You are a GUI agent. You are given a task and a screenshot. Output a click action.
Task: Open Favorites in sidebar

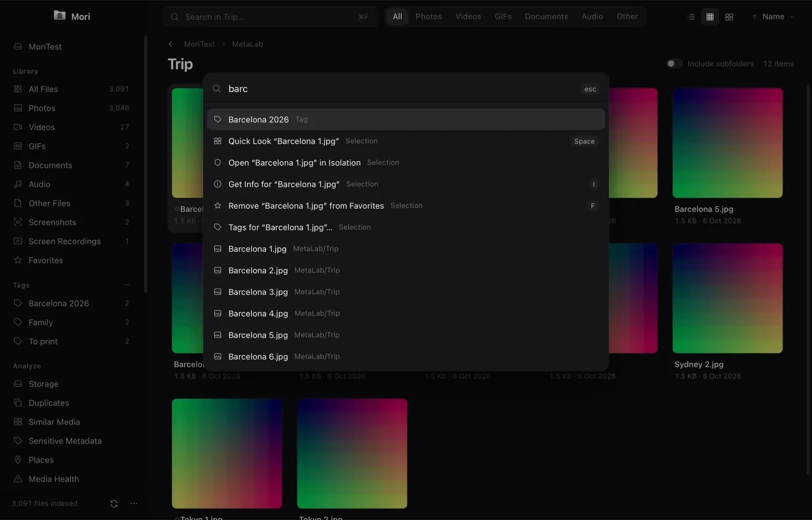tap(71, 260)
